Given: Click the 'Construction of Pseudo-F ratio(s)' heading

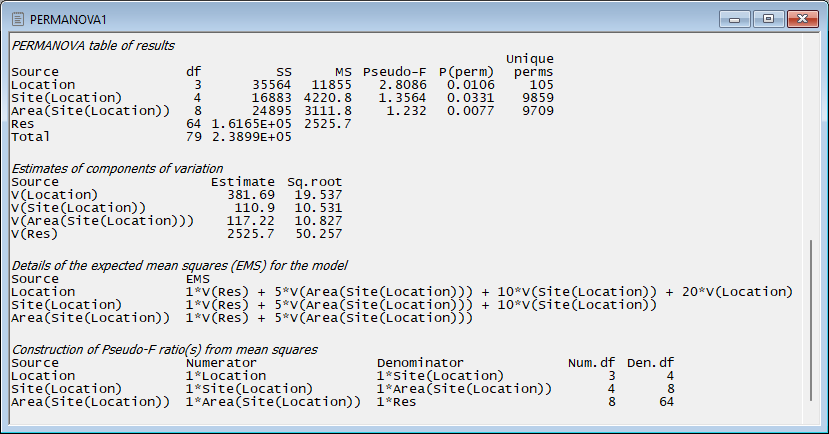Looking at the screenshot, I should tap(164, 348).
